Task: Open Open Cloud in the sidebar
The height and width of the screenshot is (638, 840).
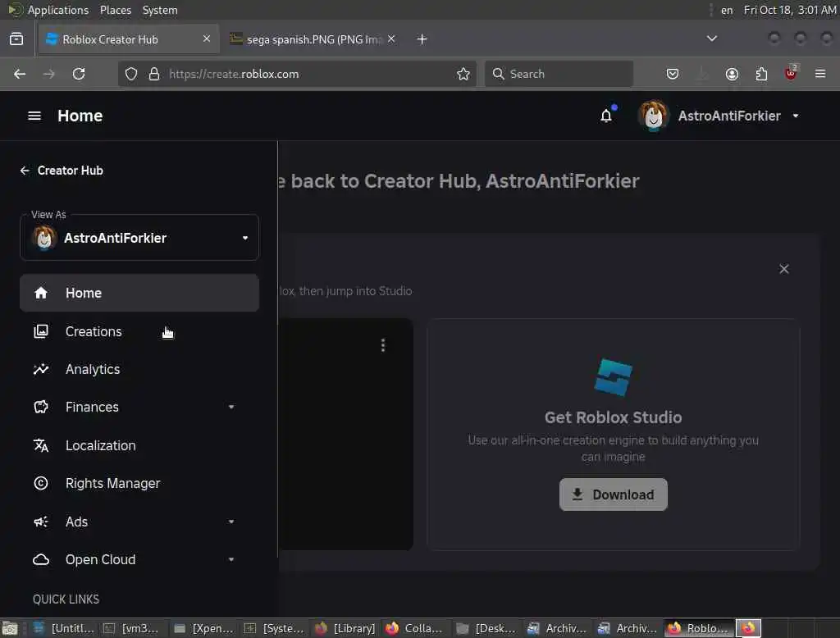Action: 139,559
